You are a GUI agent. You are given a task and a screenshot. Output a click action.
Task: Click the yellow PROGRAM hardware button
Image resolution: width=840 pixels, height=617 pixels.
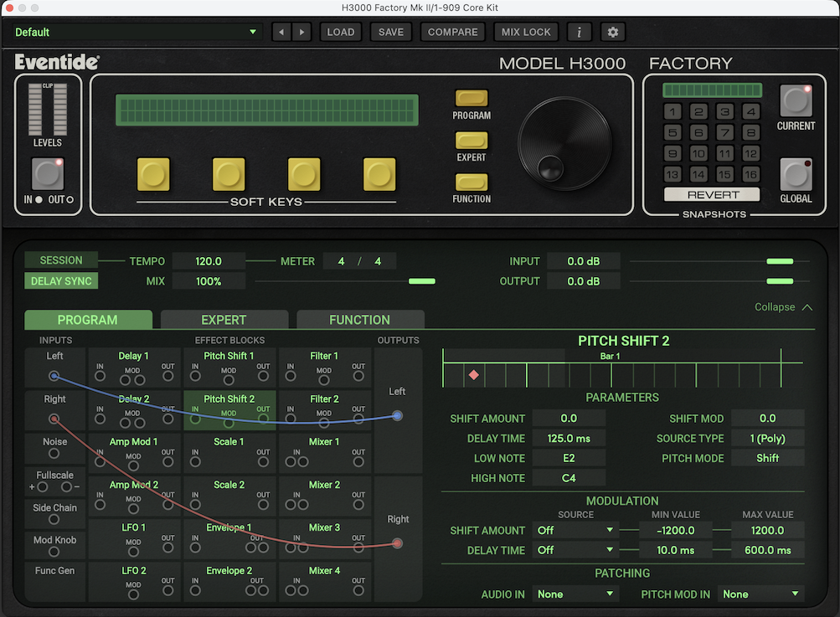pos(472,98)
